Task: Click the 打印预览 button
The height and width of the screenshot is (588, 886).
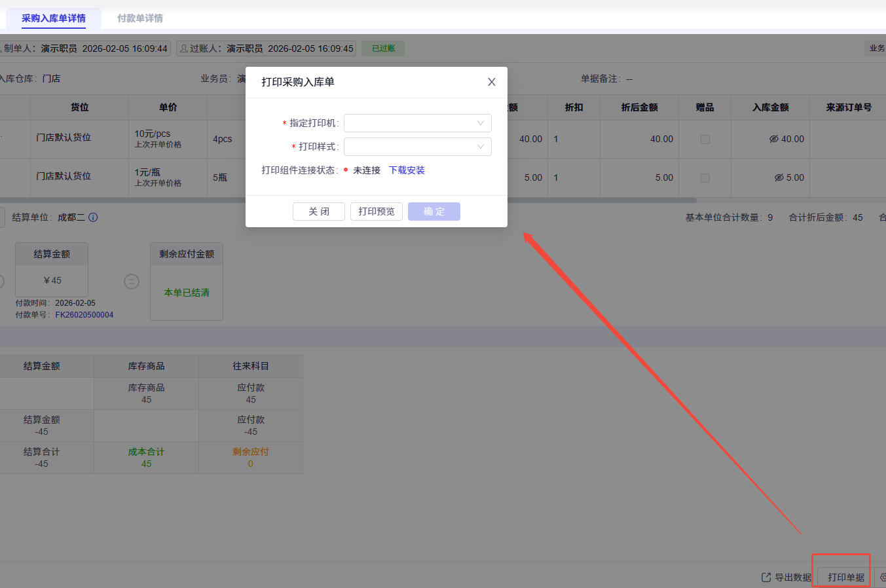Action: point(377,211)
